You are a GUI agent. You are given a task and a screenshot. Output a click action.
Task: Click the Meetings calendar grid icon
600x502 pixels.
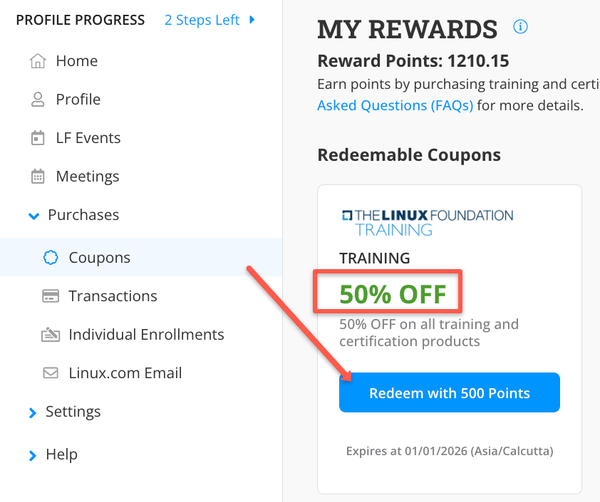pos(38,176)
